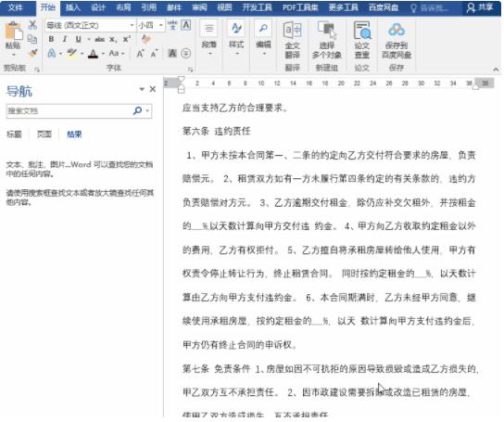Image resolution: width=504 pixels, height=422 pixels.
Task: Toggle subscript formatting
Action: (113, 39)
